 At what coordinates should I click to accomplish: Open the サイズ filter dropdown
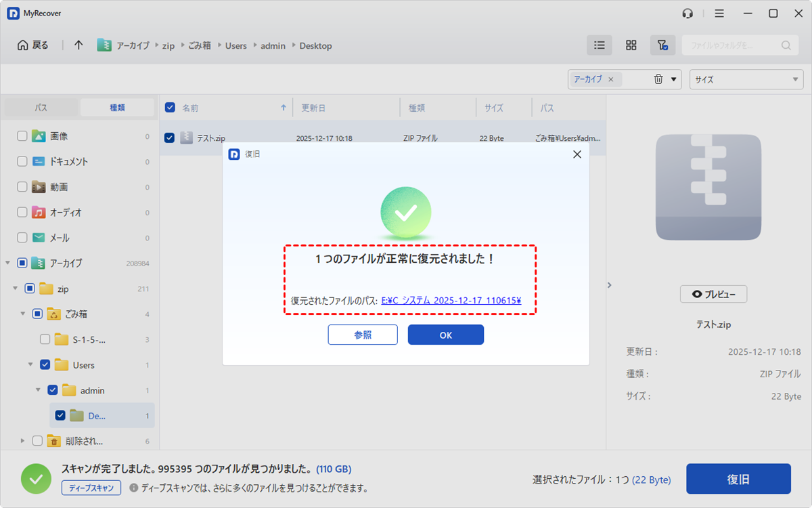[746, 79]
